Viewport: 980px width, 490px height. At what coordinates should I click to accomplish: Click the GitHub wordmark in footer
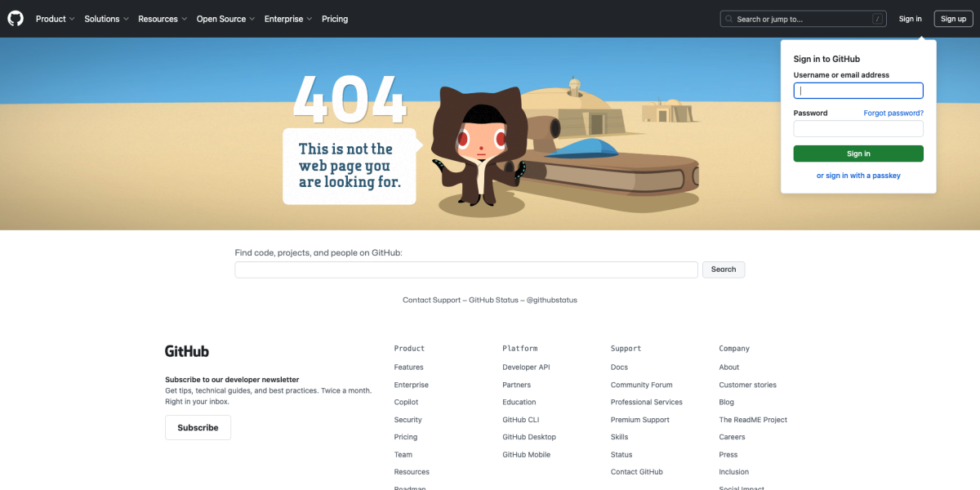coord(187,351)
